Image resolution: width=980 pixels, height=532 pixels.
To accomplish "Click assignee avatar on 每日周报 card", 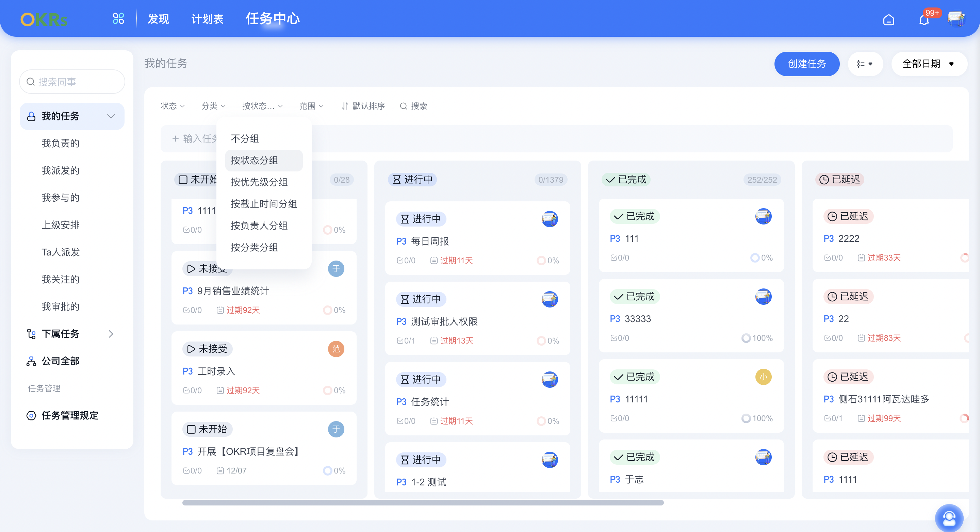I will (550, 219).
